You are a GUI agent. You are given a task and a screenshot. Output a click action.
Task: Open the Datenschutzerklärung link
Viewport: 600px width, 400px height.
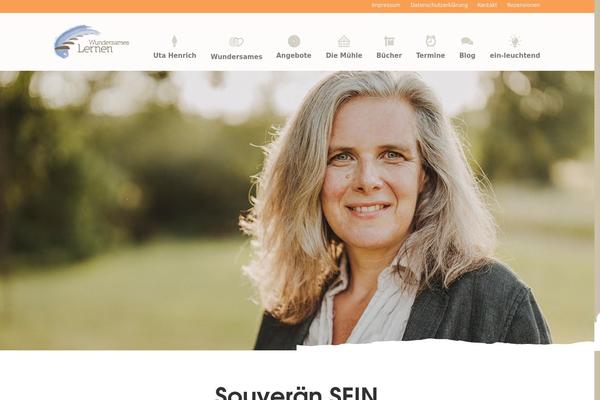439,5
